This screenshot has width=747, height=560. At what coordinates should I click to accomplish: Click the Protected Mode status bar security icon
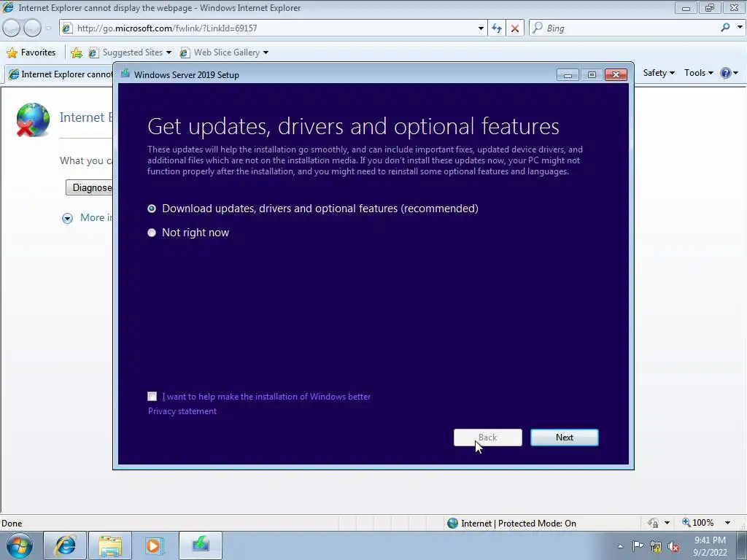coord(653,523)
